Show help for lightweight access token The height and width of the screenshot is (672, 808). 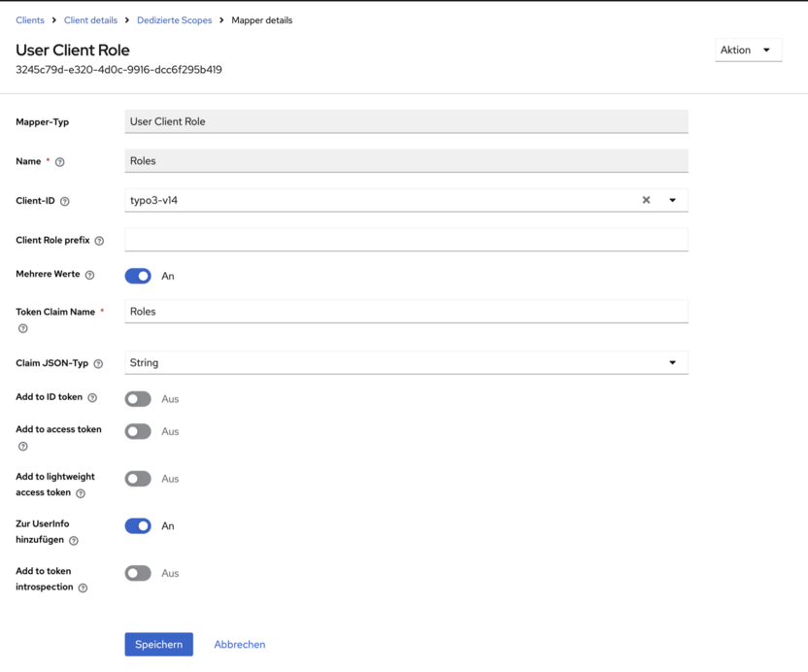point(81,493)
